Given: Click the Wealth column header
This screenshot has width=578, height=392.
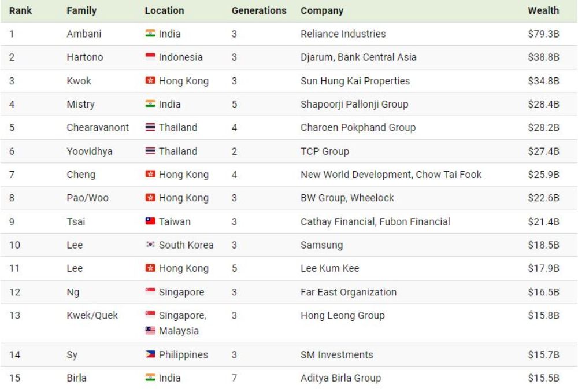Looking at the screenshot, I should (x=543, y=10).
